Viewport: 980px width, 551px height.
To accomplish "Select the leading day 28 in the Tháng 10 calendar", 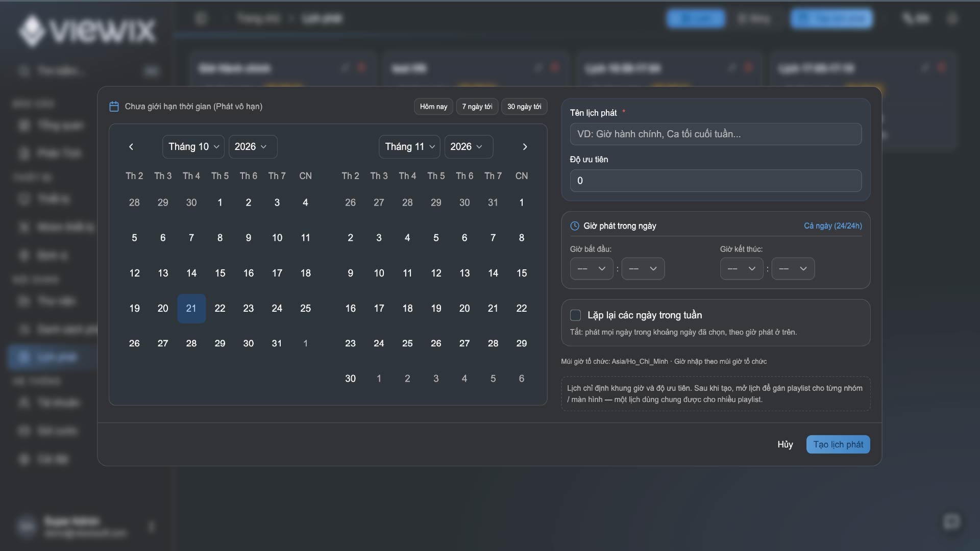I will (x=134, y=203).
